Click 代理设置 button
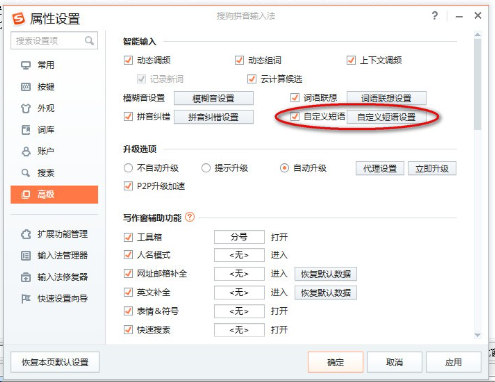495x382 pixels. click(380, 168)
